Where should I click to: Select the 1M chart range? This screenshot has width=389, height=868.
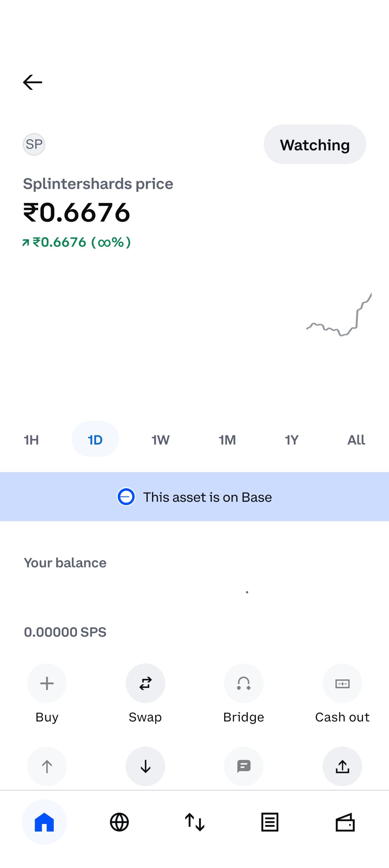click(x=227, y=440)
